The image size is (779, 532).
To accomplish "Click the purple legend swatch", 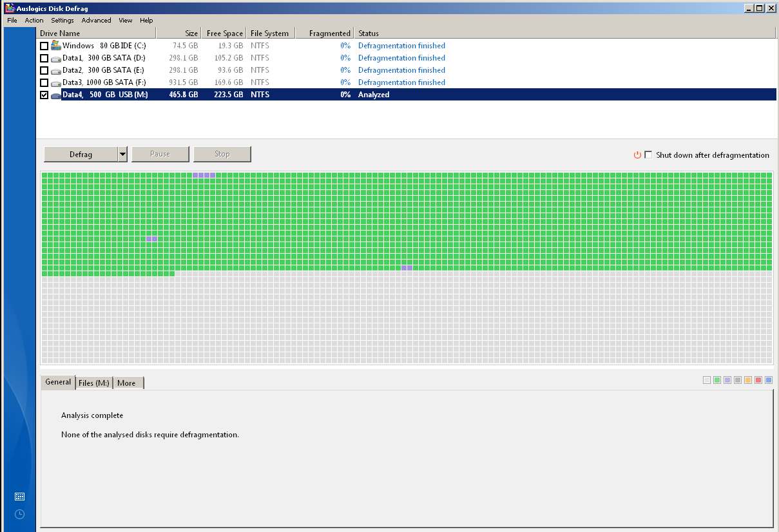I will [x=727, y=380].
